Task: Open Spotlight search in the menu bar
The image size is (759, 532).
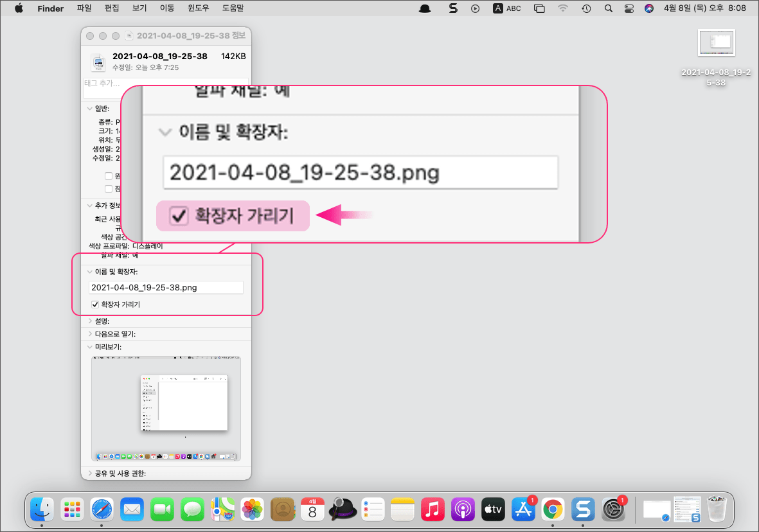Action: coord(608,8)
